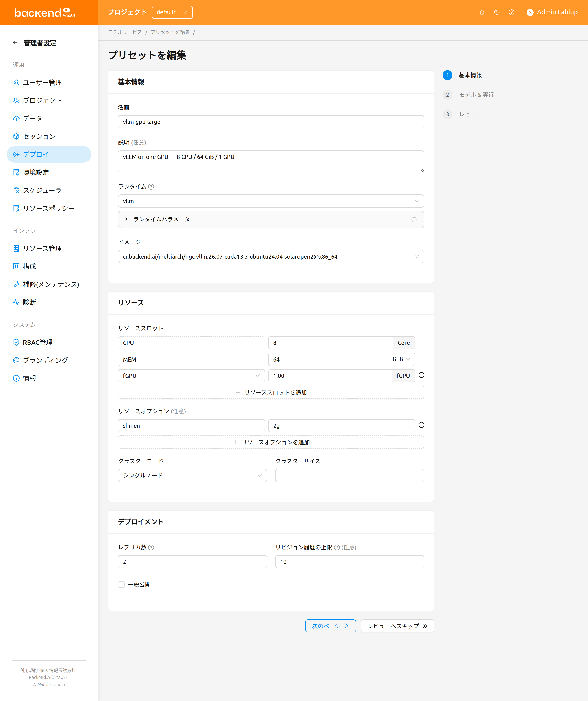This screenshot has width=588, height=701.
Task: Open the help question-mark icon in header
Action: click(x=512, y=12)
